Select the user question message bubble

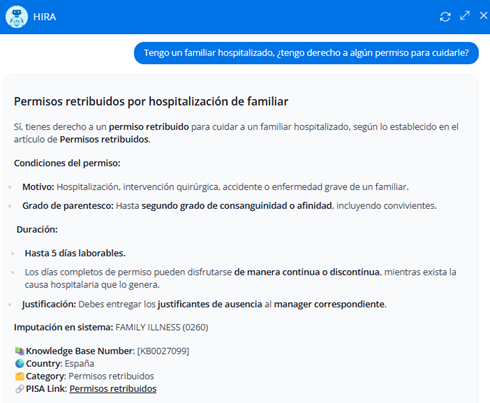point(306,53)
